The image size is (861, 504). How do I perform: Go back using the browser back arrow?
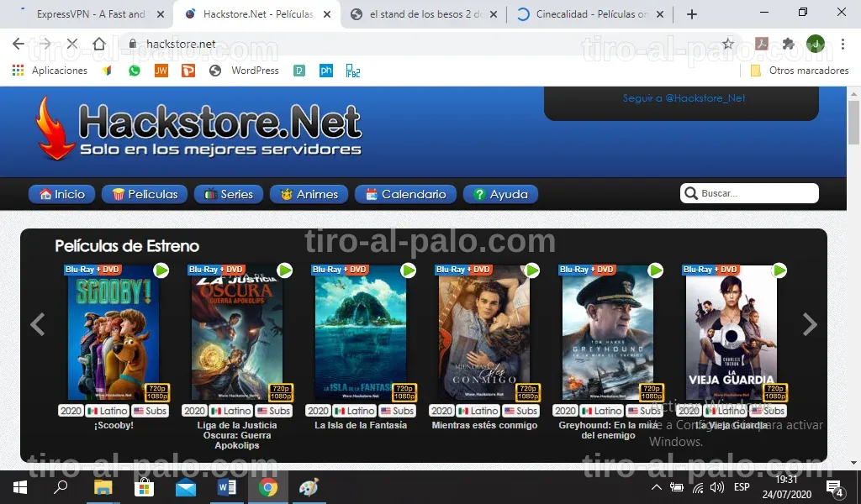click(18, 44)
